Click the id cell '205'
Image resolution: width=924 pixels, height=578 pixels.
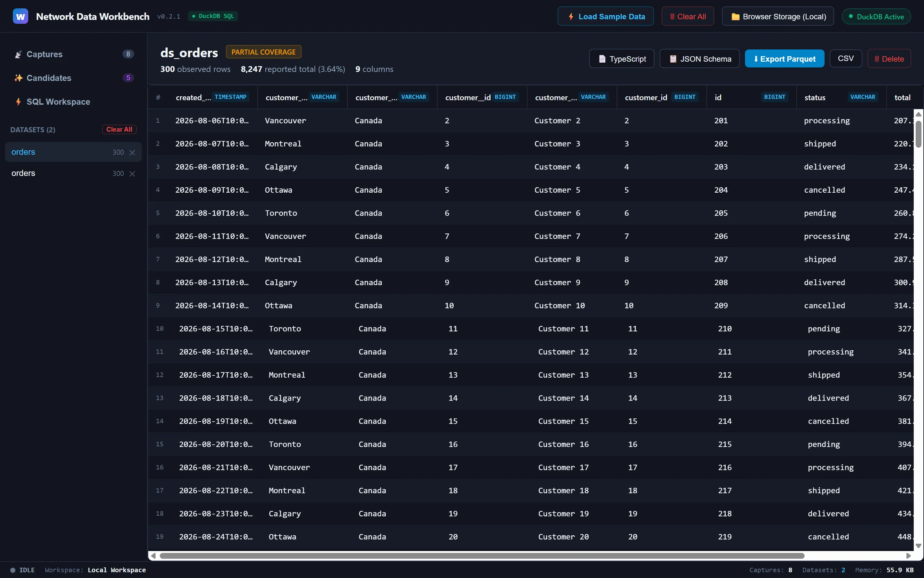[x=721, y=213]
